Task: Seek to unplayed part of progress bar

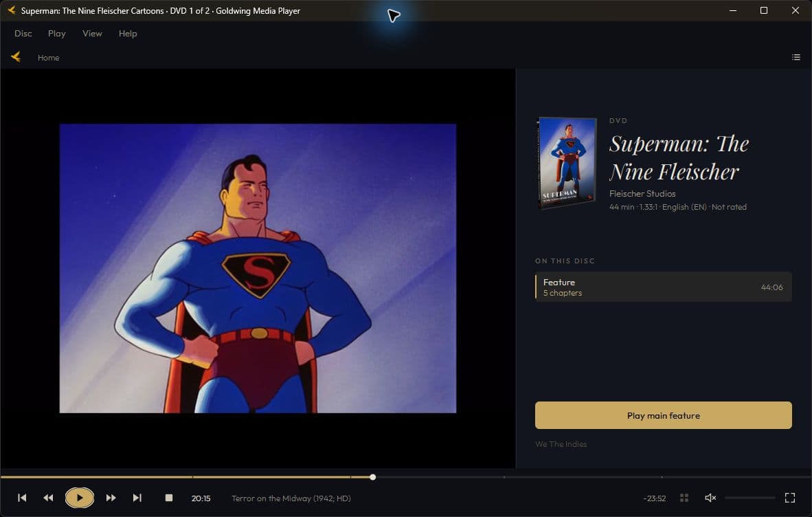Action: coord(593,477)
